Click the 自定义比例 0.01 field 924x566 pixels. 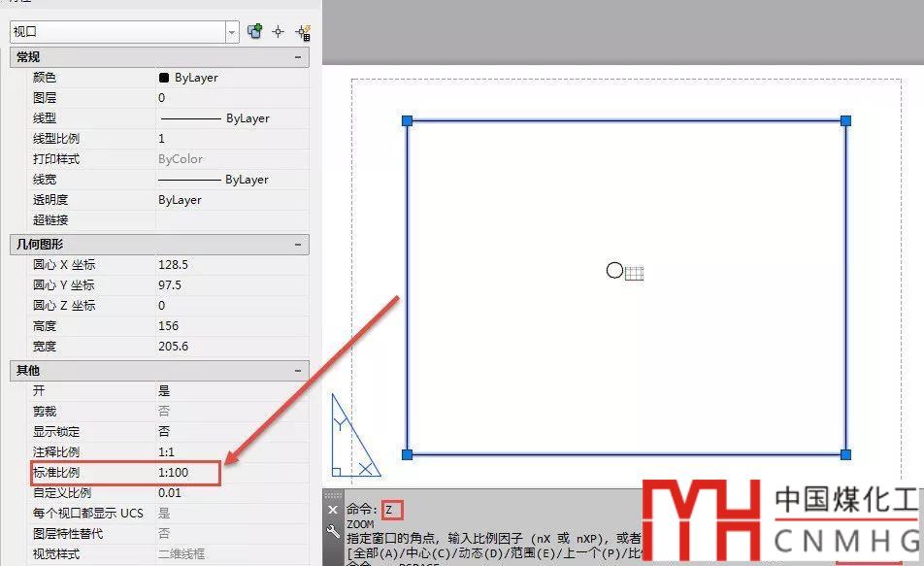pos(231,493)
